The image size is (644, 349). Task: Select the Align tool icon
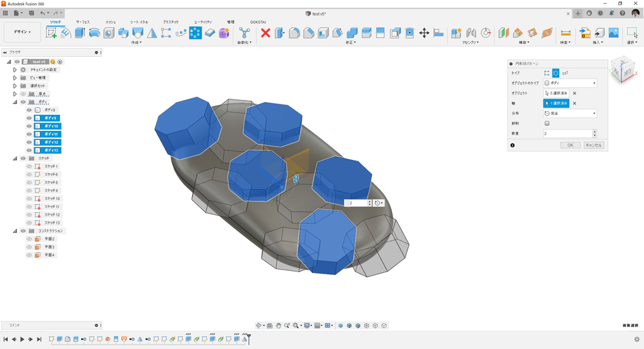pos(438,33)
